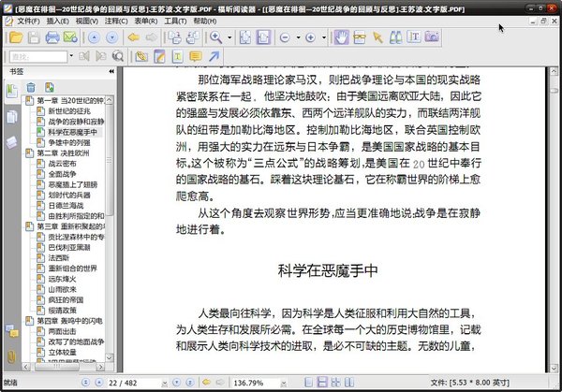Select the zoom-in magnifier tool

click(216, 37)
